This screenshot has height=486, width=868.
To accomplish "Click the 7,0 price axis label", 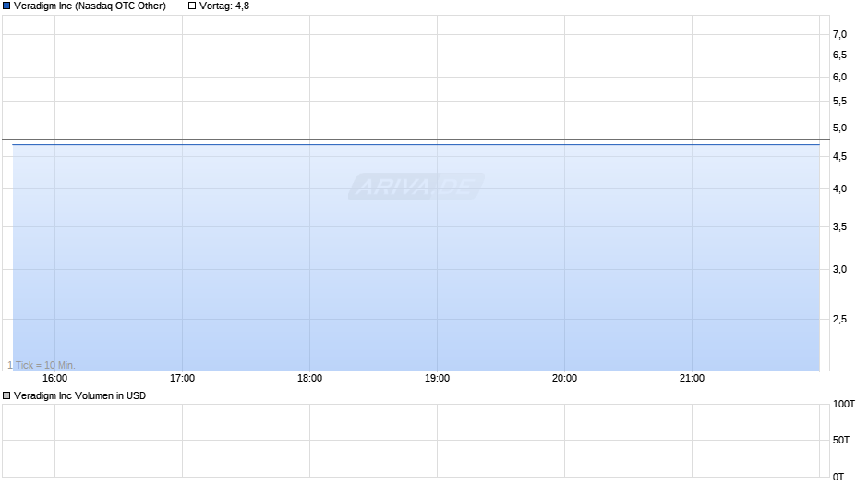I will pos(839,35).
